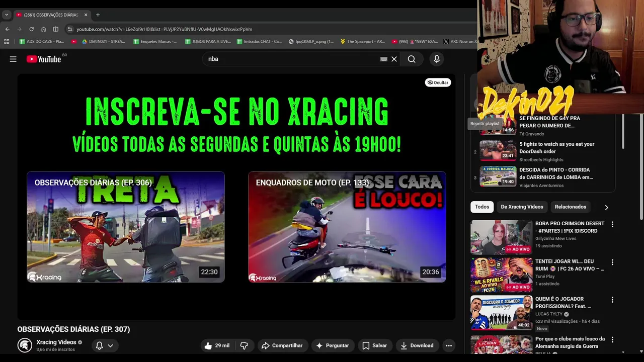Open a new browser tab with plus

98,15
